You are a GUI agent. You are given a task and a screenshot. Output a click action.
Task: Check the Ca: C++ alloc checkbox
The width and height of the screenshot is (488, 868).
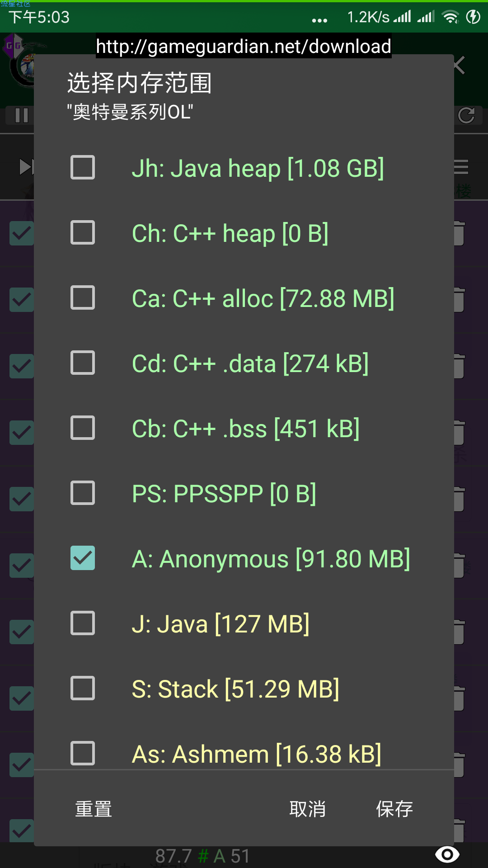83,297
